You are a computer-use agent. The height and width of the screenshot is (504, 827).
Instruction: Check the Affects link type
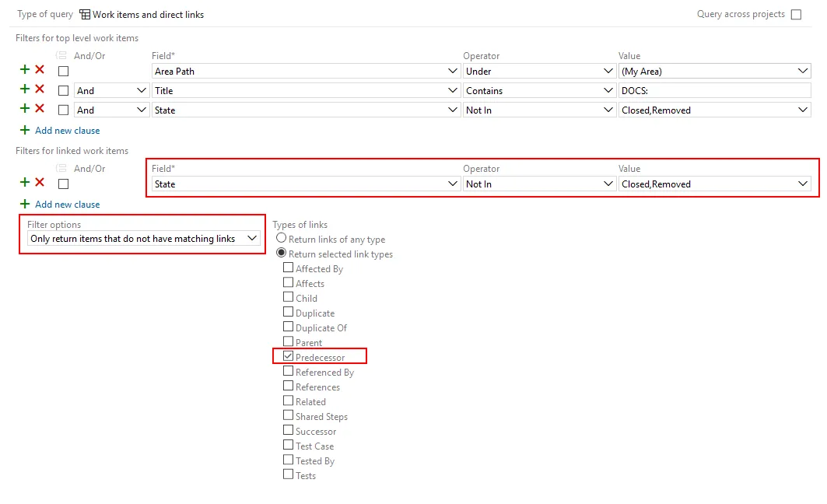pyautogui.click(x=288, y=282)
